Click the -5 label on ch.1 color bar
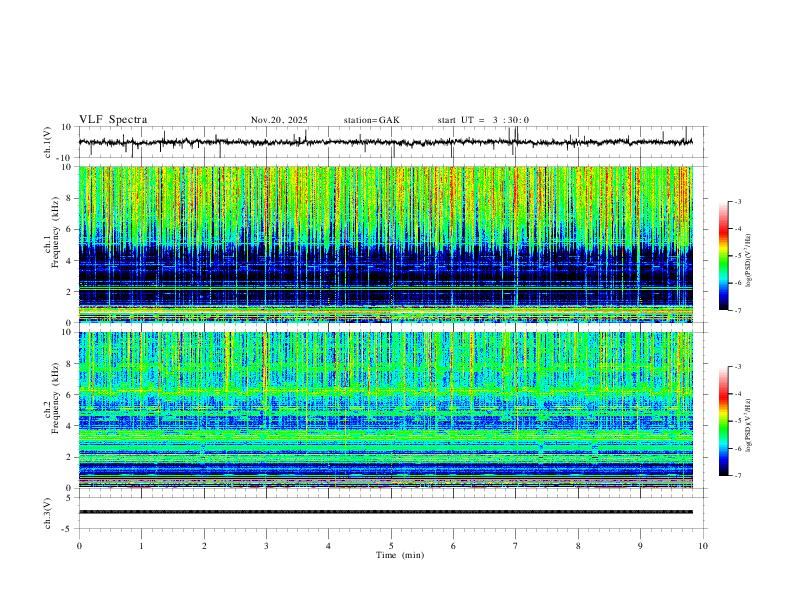 tap(737, 256)
